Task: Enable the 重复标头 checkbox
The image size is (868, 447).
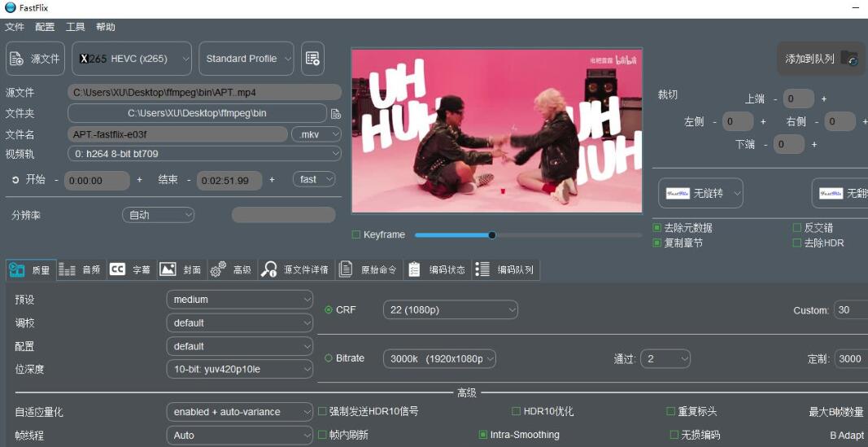Action: pos(671,411)
